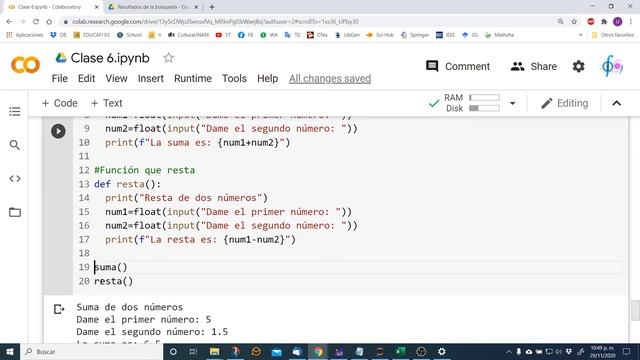This screenshot has height=360, width=640.
Task: Open File Explorer from the taskbar
Action: tap(214, 351)
